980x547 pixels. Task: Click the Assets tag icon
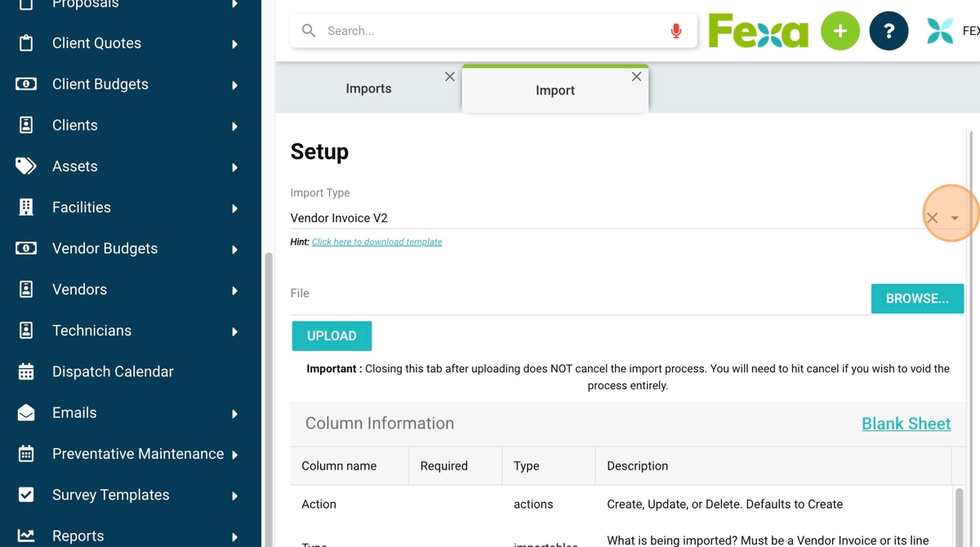coord(26,167)
